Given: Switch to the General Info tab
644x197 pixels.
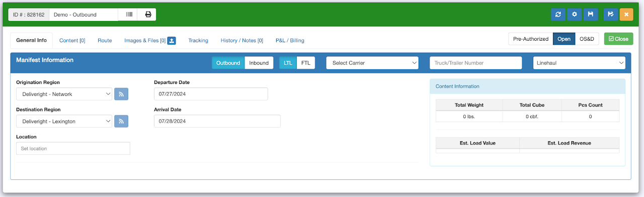Looking at the screenshot, I should coord(31,40).
